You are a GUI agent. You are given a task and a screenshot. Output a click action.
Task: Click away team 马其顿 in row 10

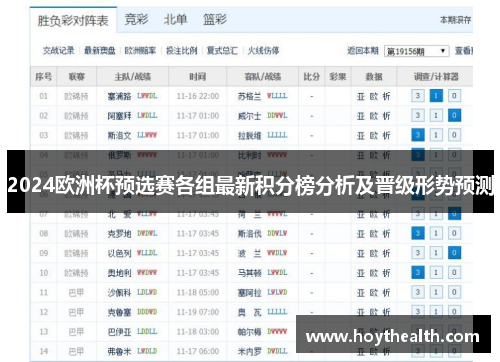point(249,273)
